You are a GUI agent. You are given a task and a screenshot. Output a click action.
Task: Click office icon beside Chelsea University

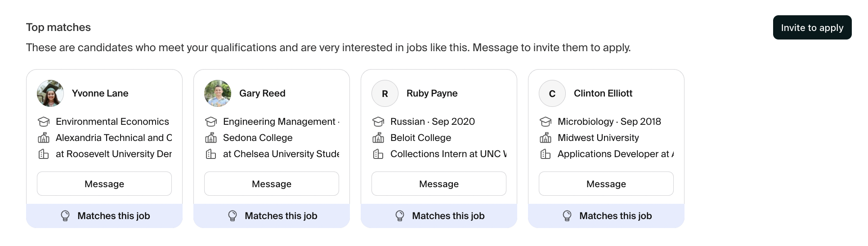211,154
